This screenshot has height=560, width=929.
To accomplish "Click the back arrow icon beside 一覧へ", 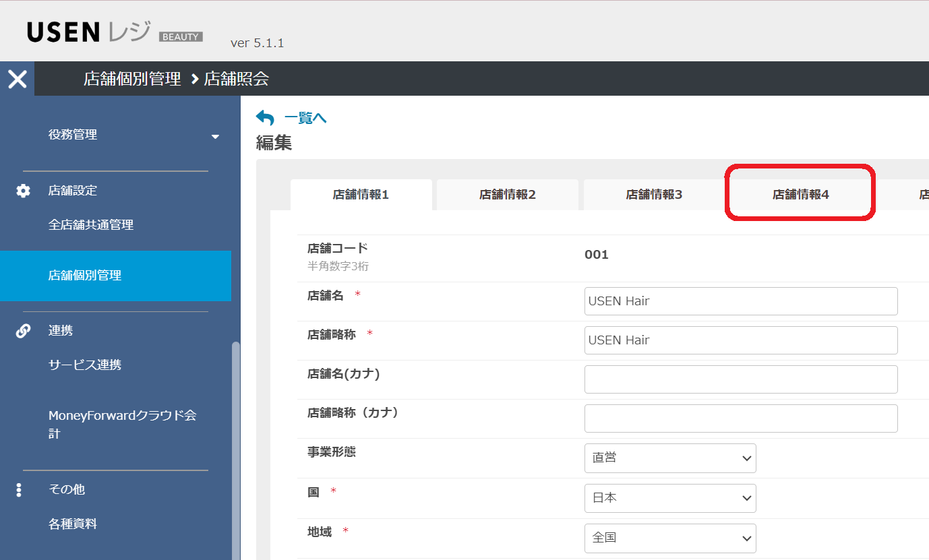I will (265, 118).
